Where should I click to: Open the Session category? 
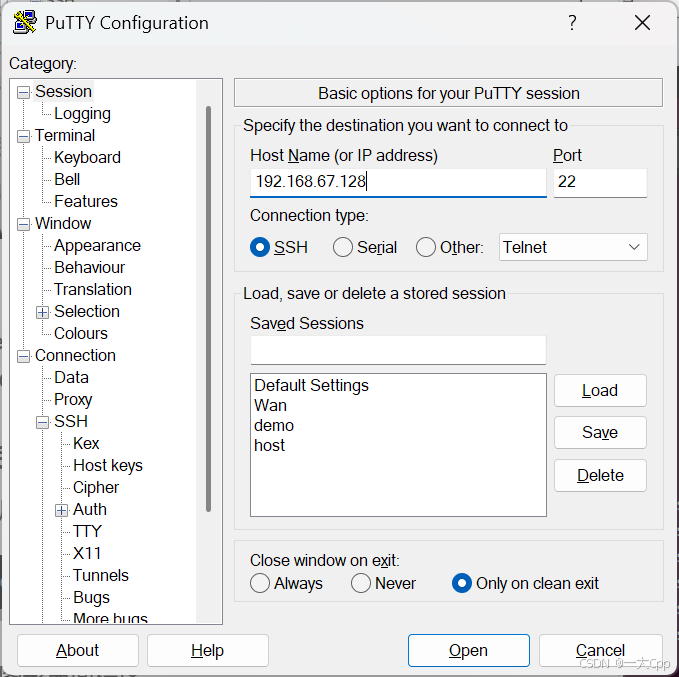pyautogui.click(x=63, y=91)
